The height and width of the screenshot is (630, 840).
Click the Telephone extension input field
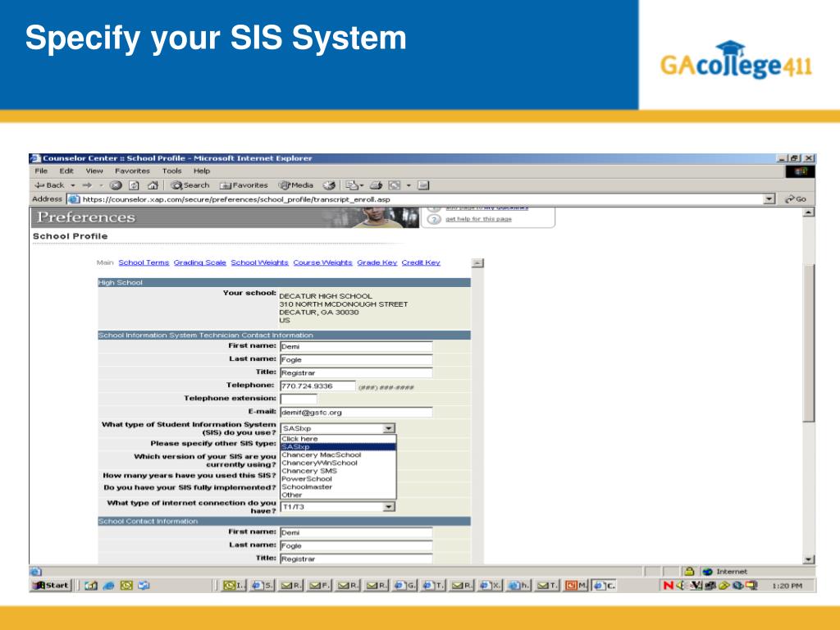tap(299, 399)
